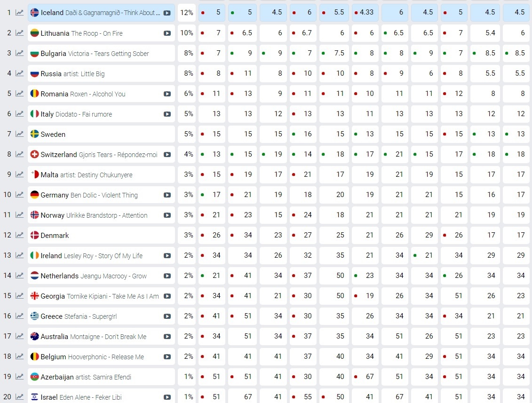This screenshot has width=532, height=403.
Task: Click the Bulgaria flag icon
Action: click(34, 54)
